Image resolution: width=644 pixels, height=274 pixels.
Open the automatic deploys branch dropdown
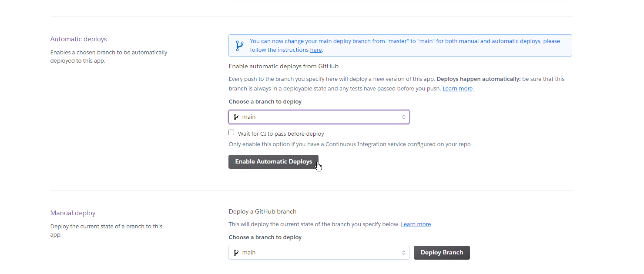319,117
